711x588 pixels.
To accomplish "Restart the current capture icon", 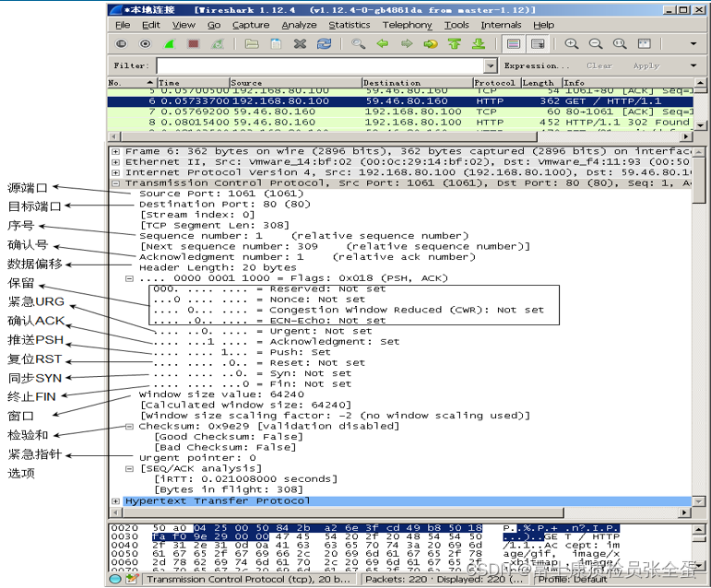I will click(218, 44).
